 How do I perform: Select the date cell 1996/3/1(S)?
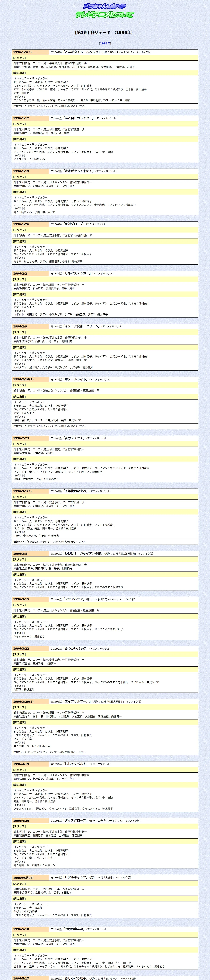[30, 491]
